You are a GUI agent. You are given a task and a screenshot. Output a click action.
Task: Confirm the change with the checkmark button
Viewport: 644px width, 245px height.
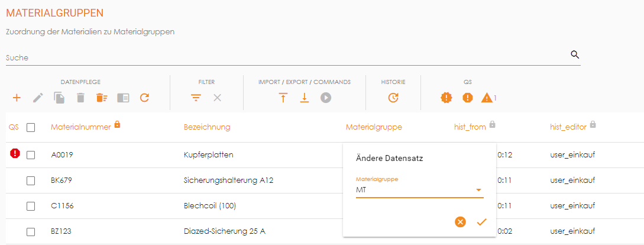tap(481, 222)
